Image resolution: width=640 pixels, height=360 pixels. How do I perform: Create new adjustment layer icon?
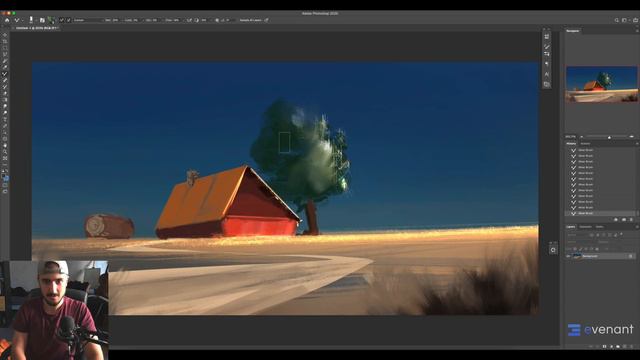point(611,346)
